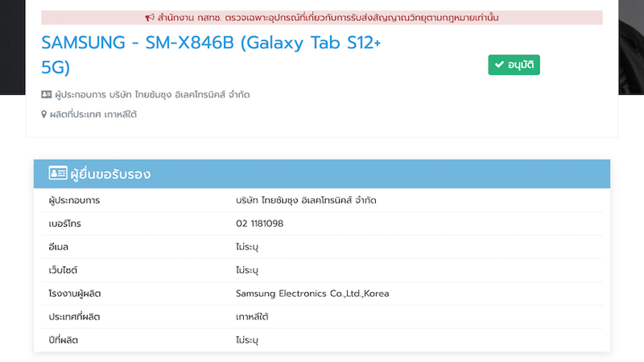Viewport: 644px width, 362px height.
Task: Click the 'เบอร์โทร' row label
Action: click(65, 224)
